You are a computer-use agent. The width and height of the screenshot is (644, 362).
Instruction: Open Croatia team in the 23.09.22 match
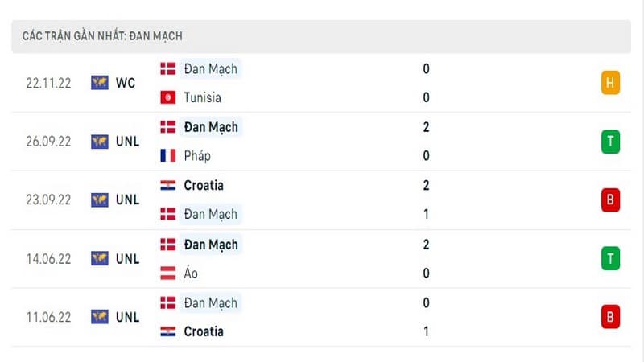pyautogui.click(x=204, y=186)
